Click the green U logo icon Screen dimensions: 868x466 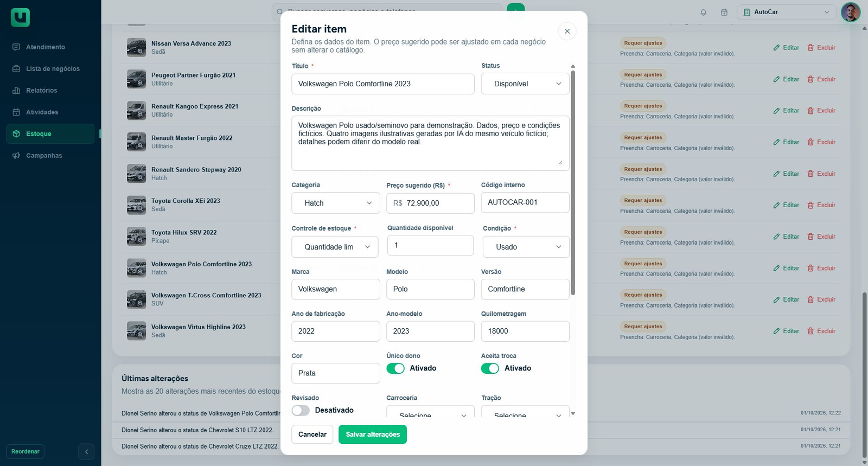(20, 18)
